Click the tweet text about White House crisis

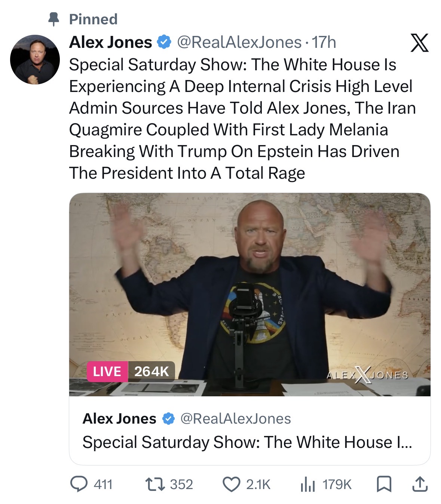click(242, 119)
